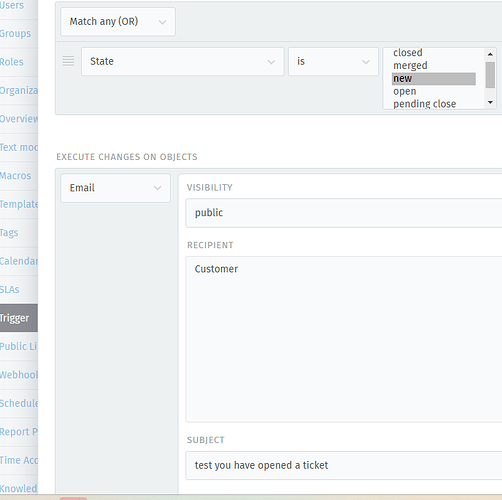Click the state list scrollbar thumb

click(490, 75)
